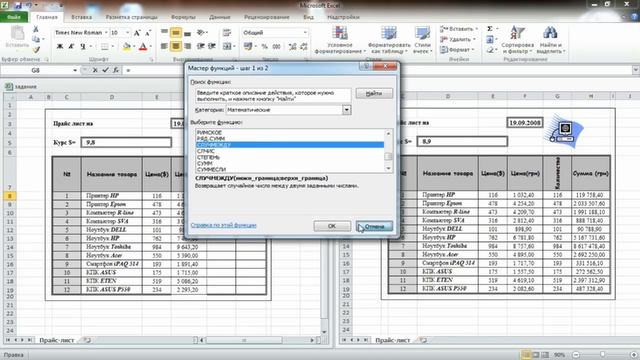Decrease font size with the small A icon
This screenshot has width=640, height=360.
[x=148, y=33]
